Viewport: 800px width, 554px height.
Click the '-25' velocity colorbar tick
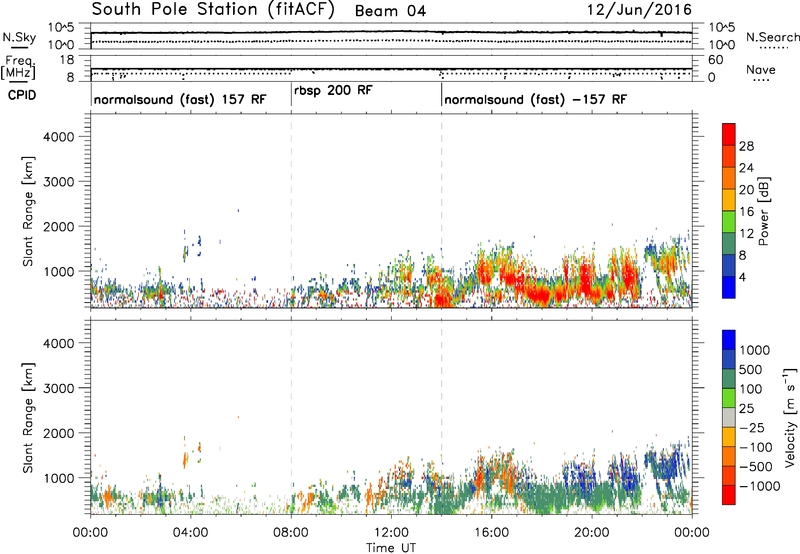[752, 428]
